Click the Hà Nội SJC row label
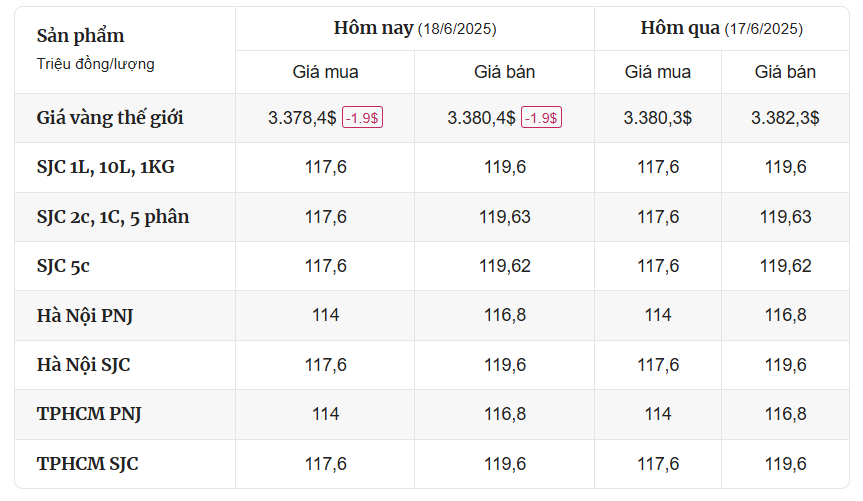The width and height of the screenshot is (863, 501). (84, 365)
